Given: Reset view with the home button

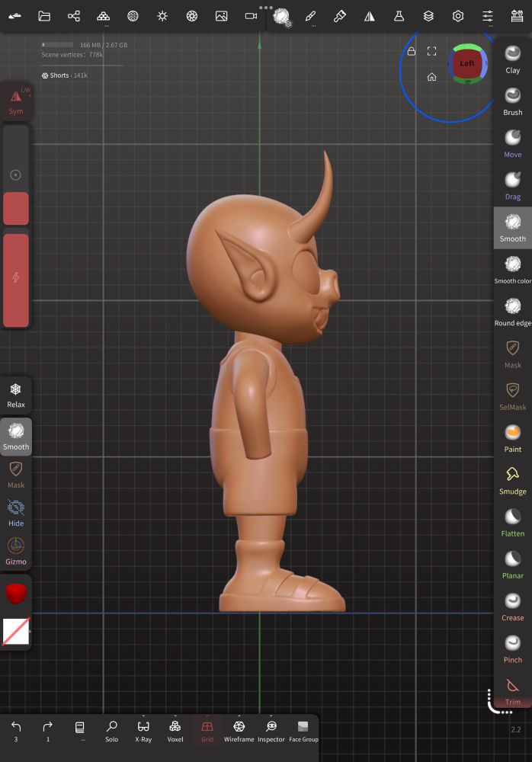Looking at the screenshot, I should click(x=432, y=77).
